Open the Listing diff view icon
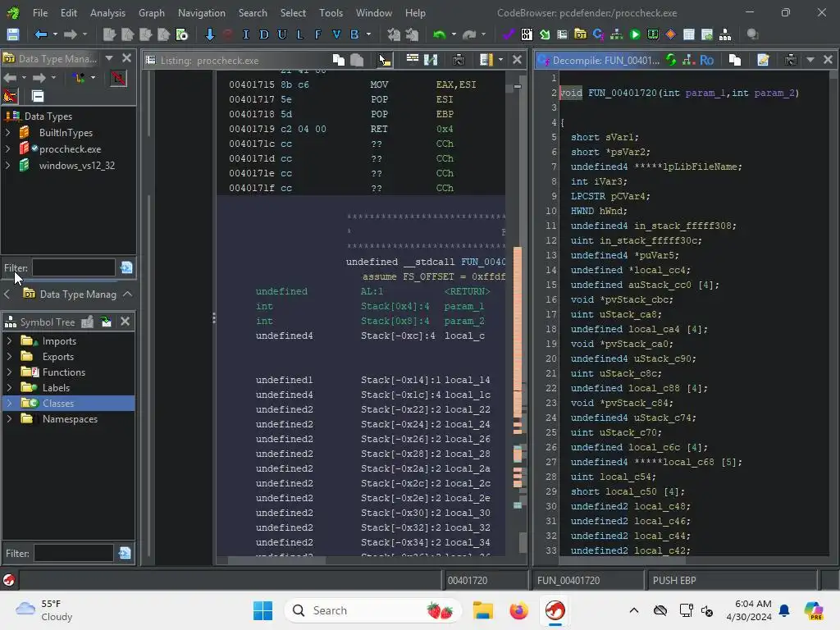The width and height of the screenshot is (840, 630). 431,60
